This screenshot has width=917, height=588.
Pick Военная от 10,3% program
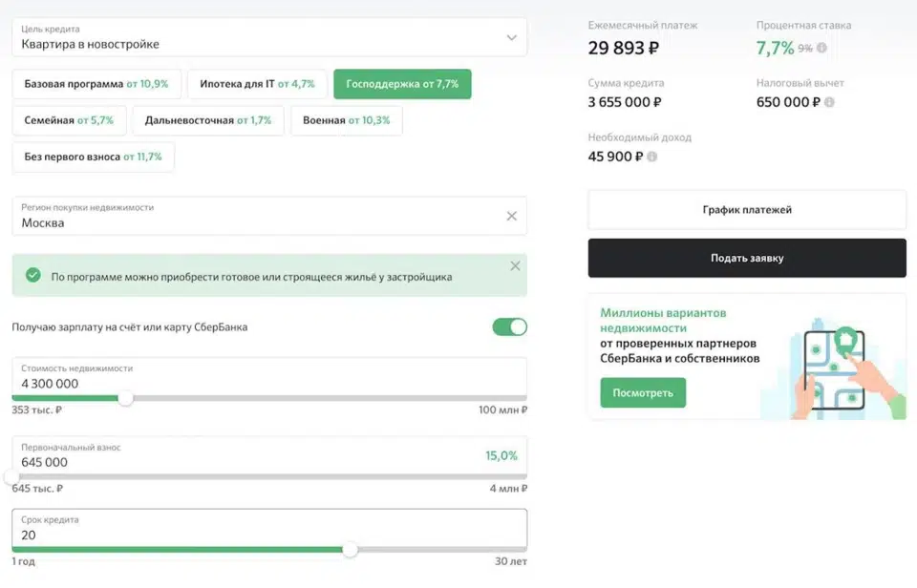(x=346, y=120)
